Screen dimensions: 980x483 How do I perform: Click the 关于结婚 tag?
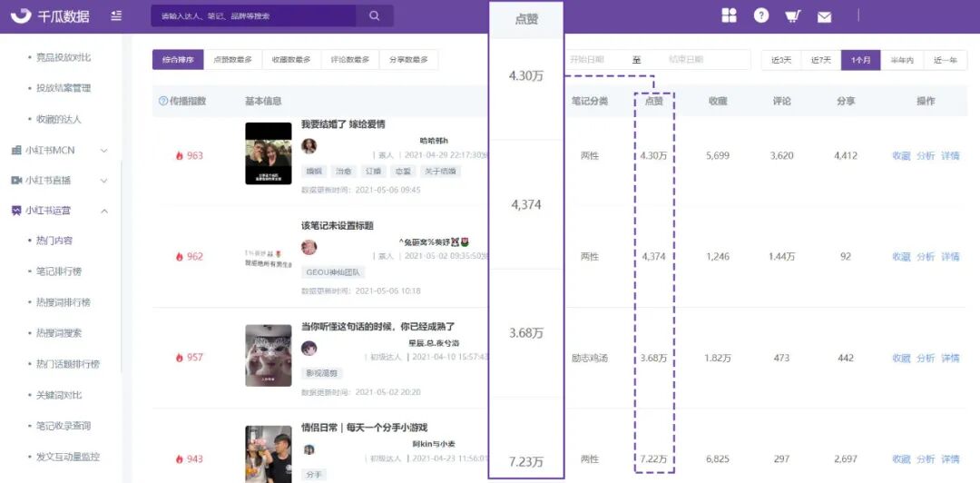(440, 172)
